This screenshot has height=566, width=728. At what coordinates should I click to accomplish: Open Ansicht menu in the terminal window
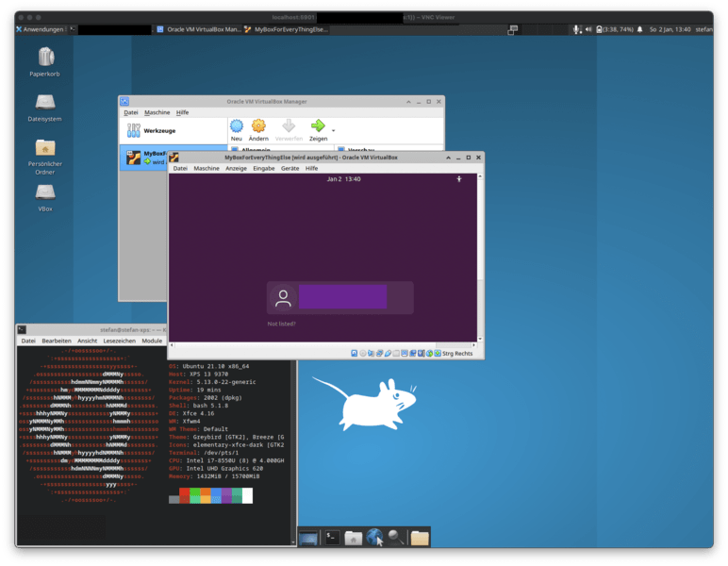click(x=88, y=341)
